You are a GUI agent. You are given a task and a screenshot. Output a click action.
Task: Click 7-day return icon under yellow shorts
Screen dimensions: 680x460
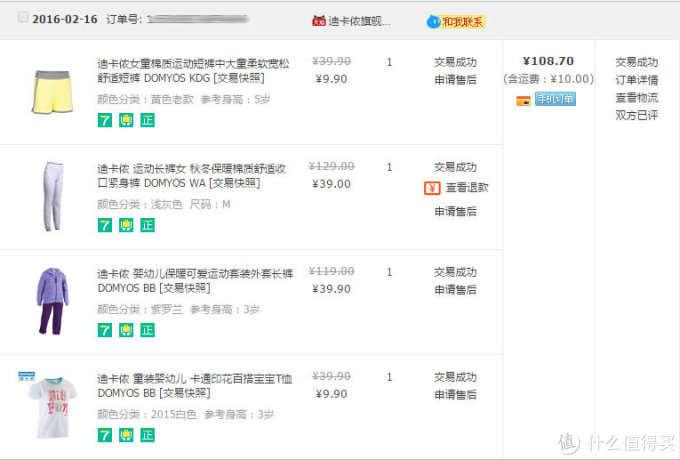pos(105,120)
